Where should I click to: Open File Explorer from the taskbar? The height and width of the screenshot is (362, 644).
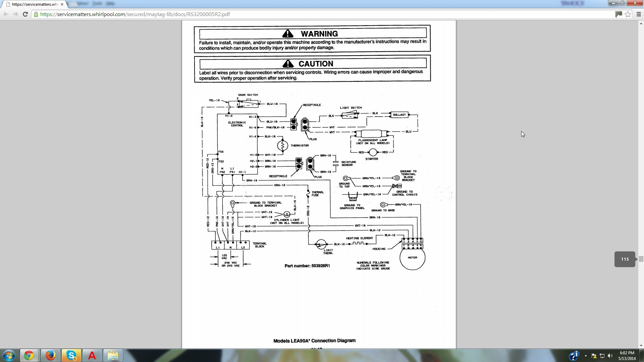(x=113, y=355)
